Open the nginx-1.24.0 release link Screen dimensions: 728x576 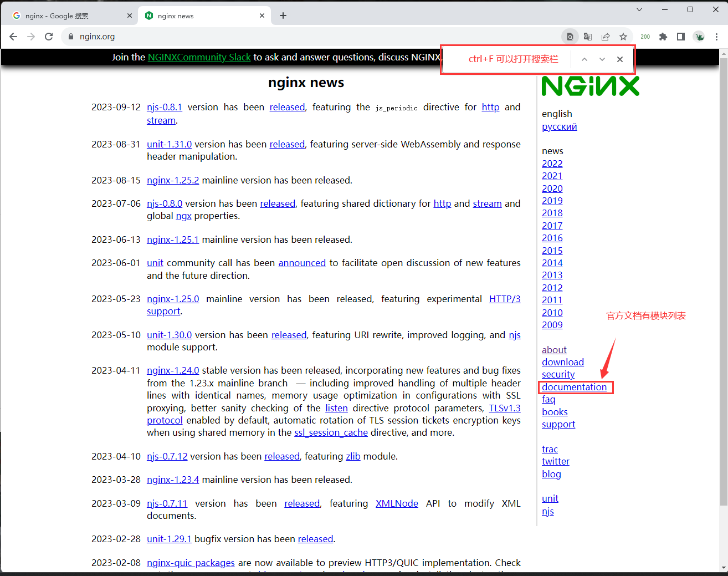click(x=173, y=370)
